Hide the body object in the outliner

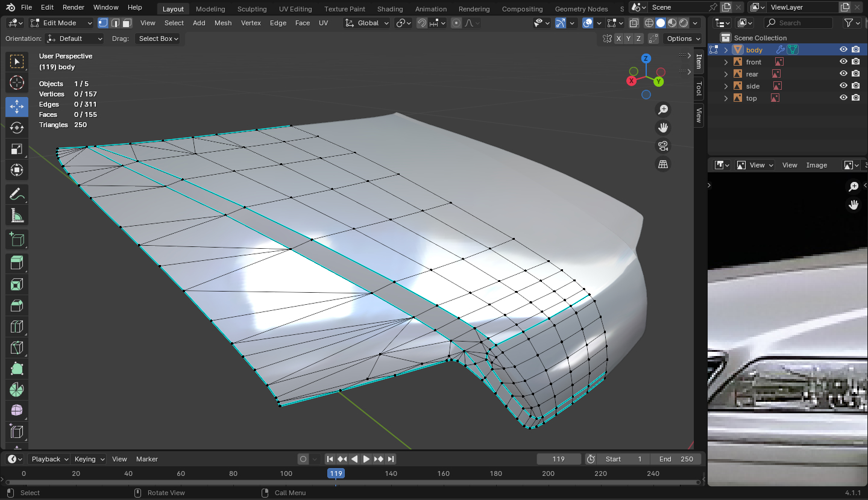pos(843,50)
